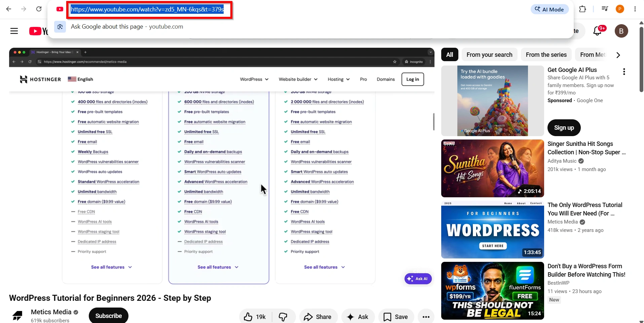Go to YouTube home via logo
This screenshot has width=644, height=323.
click(38, 31)
